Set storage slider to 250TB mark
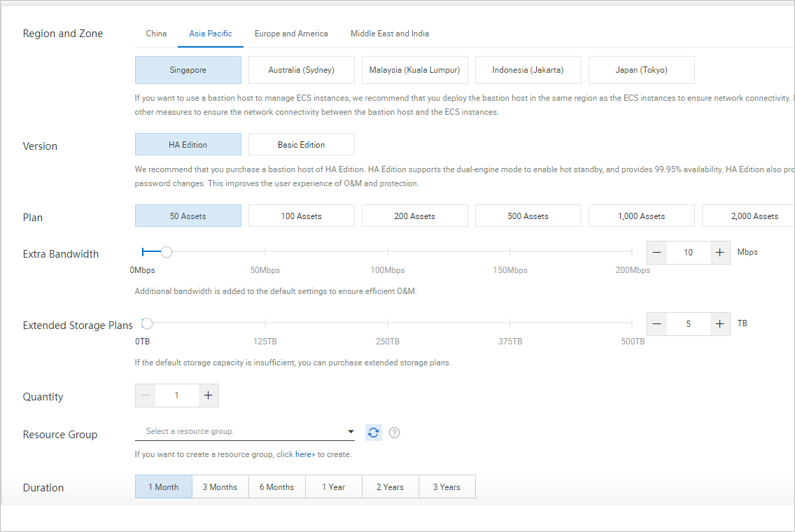This screenshot has height=532, width=795. point(388,323)
